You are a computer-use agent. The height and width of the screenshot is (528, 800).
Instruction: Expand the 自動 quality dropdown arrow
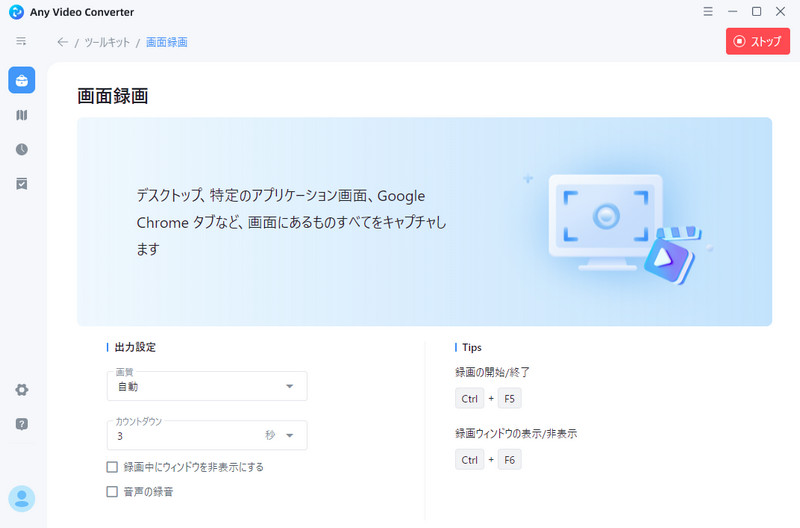pyautogui.click(x=289, y=386)
